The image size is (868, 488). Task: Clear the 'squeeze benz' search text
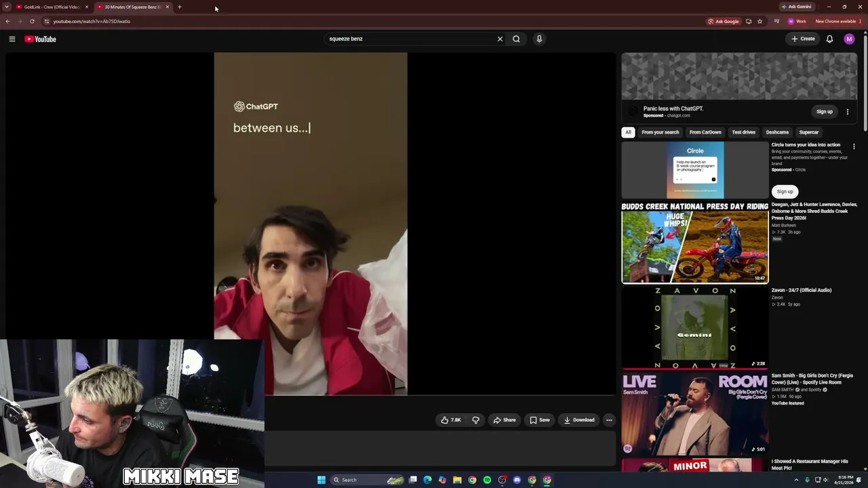pos(500,39)
